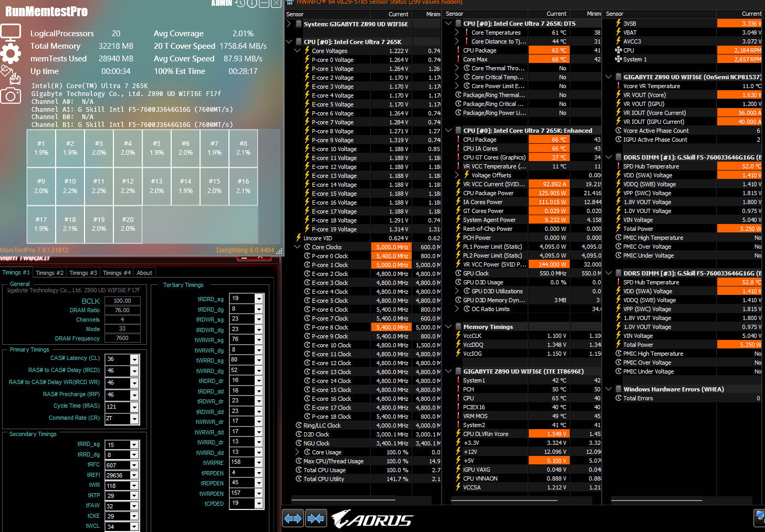
Task: Open the tRDRD_sg dropdown arrow
Action: point(258,299)
